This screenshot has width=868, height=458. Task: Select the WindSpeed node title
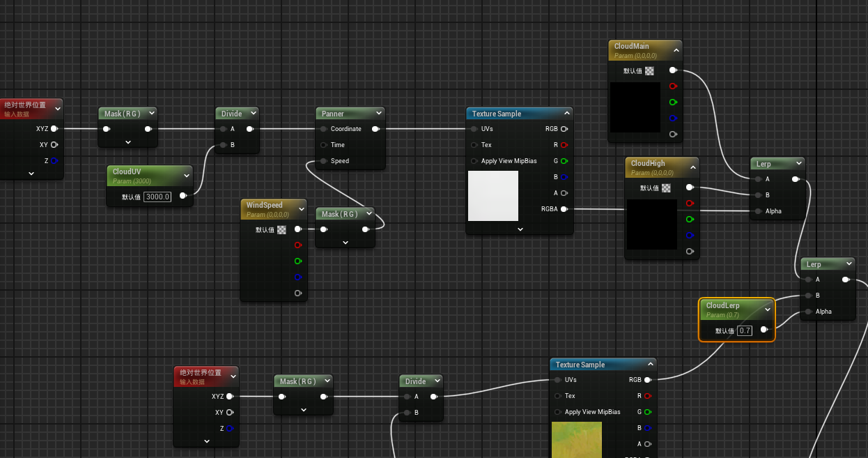click(x=265, y=205)
